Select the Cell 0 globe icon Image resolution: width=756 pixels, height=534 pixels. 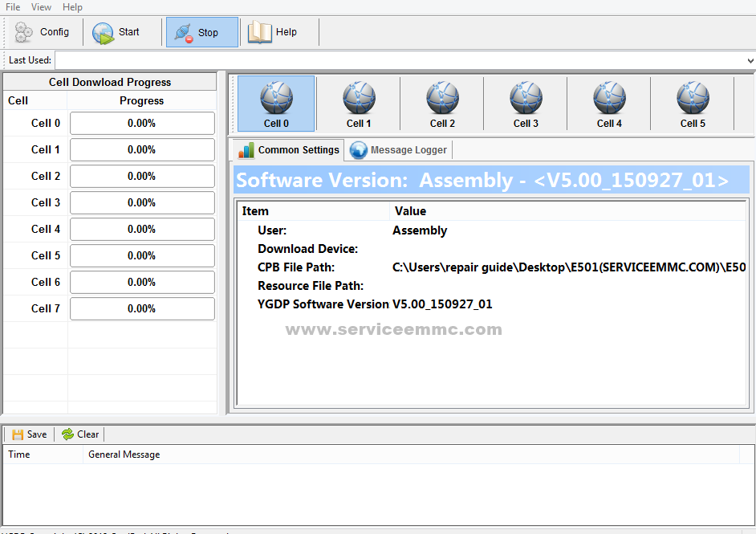[x=275, y=98]
